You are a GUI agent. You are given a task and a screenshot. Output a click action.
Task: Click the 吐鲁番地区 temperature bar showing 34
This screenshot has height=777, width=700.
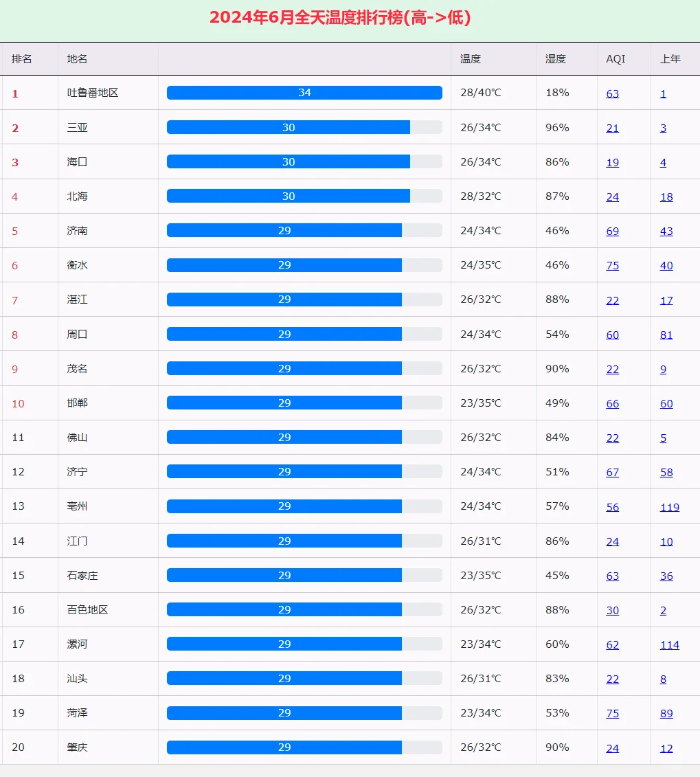tap(304, 93)
